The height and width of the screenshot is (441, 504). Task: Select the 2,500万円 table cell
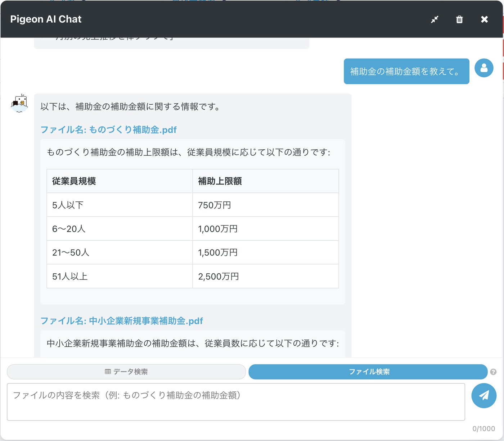[266, 276]
